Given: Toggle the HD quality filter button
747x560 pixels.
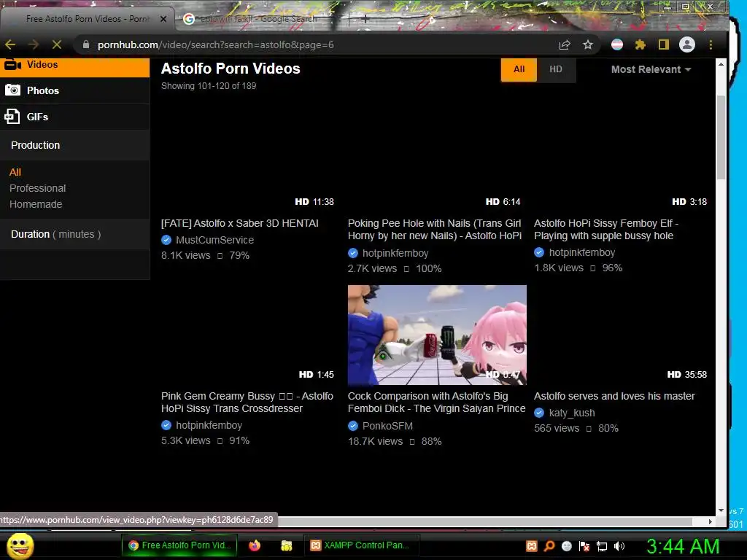Looking at the screenshot, I should click(x=556, y=69).
